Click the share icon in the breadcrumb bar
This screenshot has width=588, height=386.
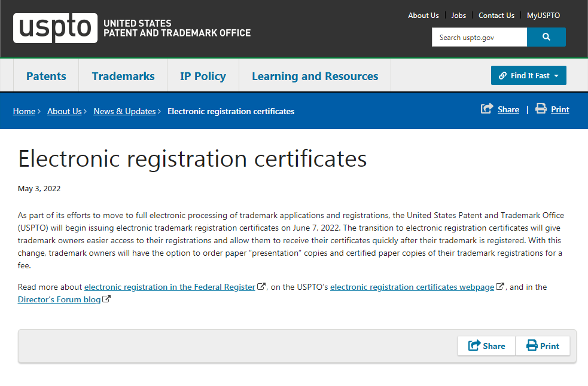click(x=487, y=109)
